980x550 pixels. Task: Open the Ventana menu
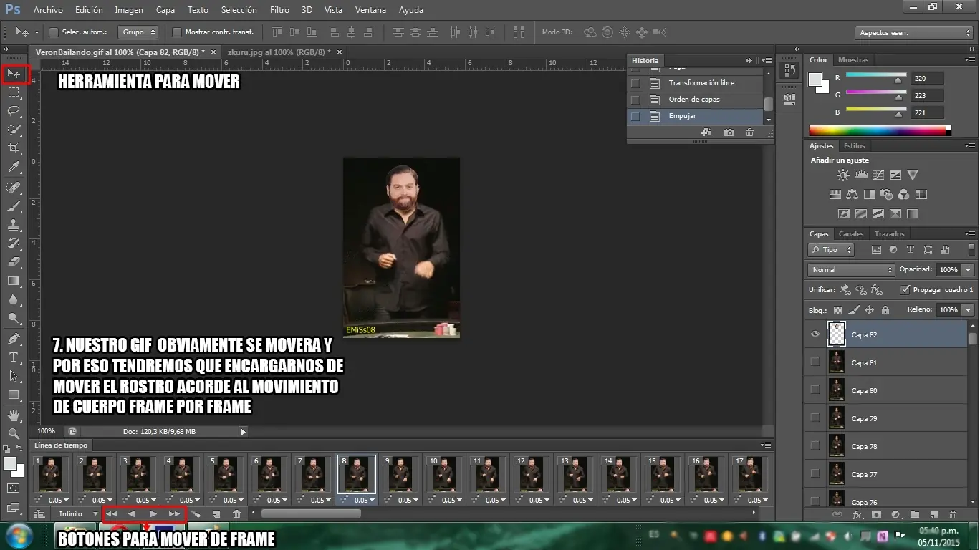click(370, 10)
